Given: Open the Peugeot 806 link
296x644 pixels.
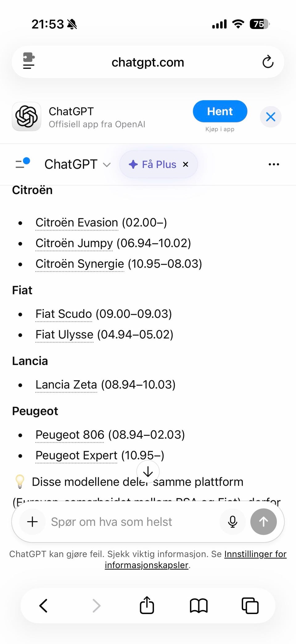Looking at the screenshot, I should tap(70, 435).
